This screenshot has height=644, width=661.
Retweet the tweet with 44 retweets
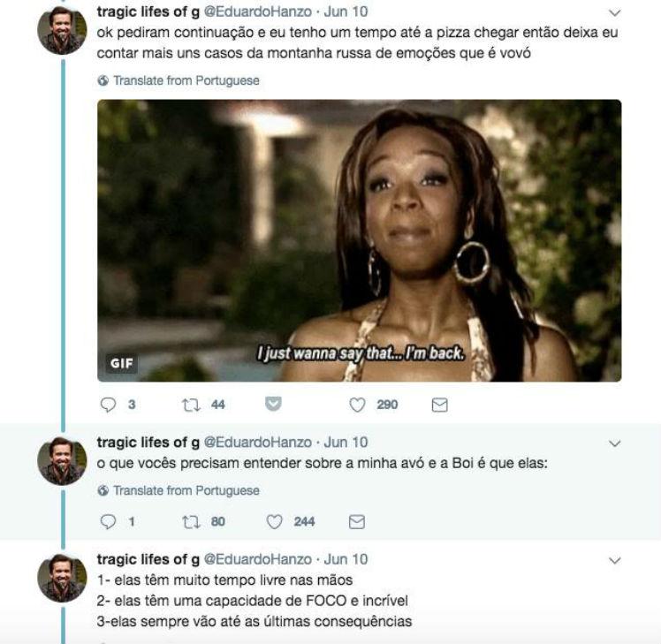pos(191,405)
